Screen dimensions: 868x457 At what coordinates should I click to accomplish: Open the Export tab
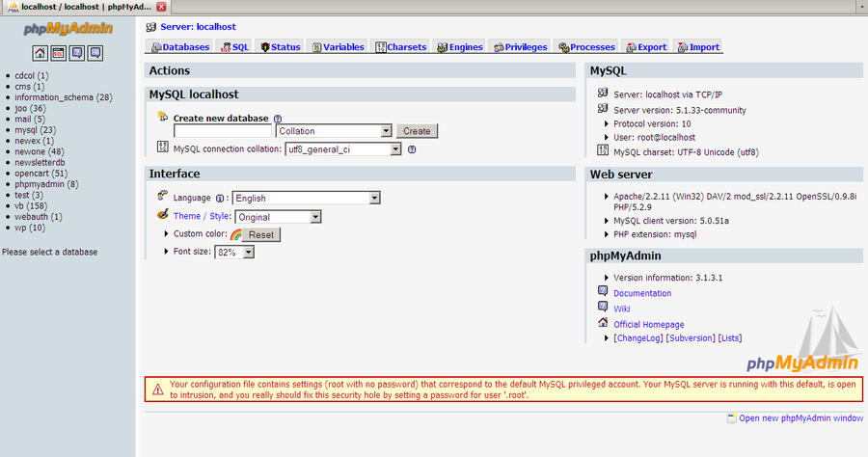click(646, 47)
